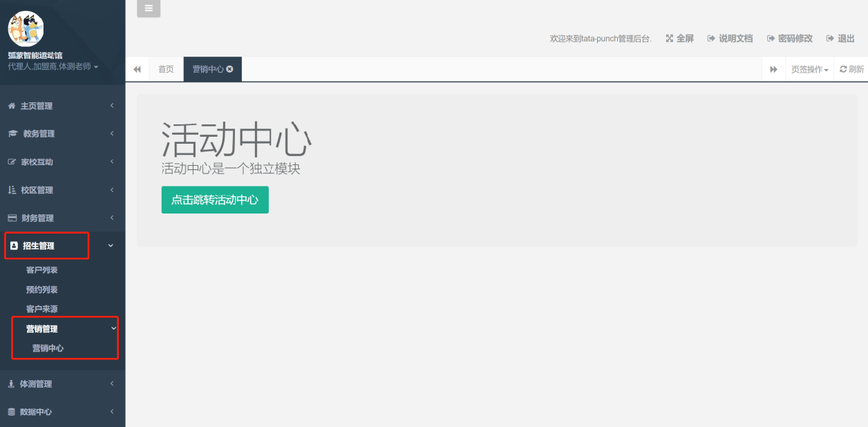Open 密码修改 password change link

tap(789, 39)
